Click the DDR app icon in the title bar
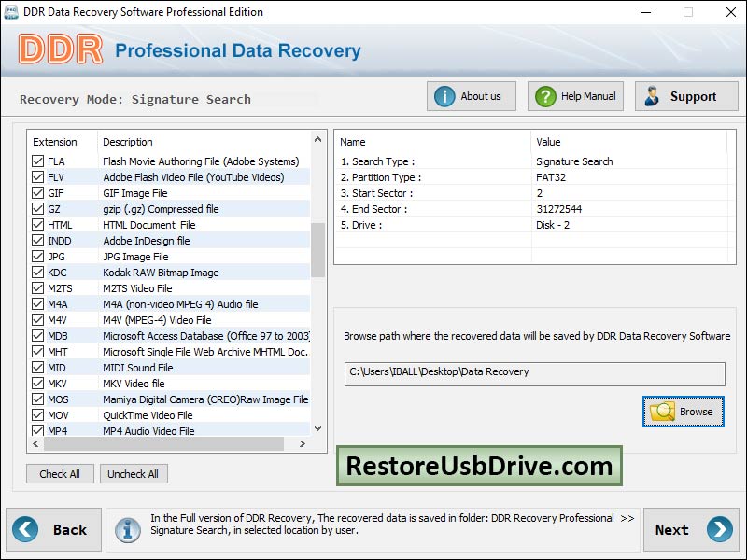747x560 pixels. (11, 12)
